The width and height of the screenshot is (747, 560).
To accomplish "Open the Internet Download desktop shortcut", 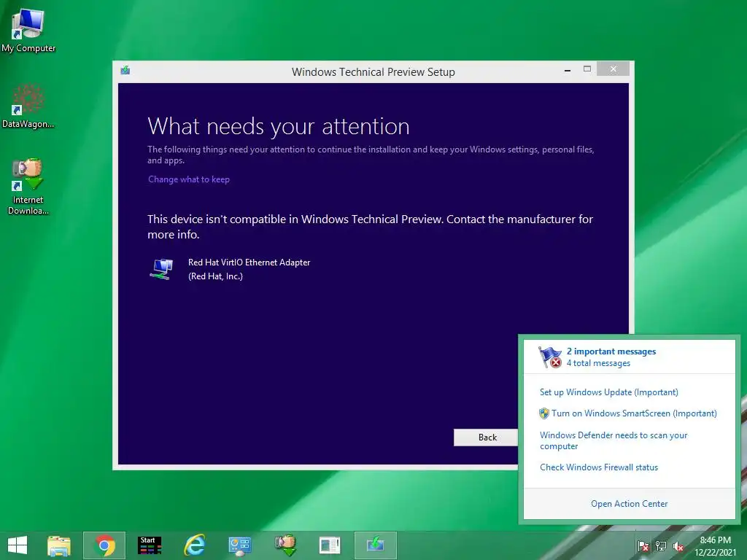I will [28, 186].
